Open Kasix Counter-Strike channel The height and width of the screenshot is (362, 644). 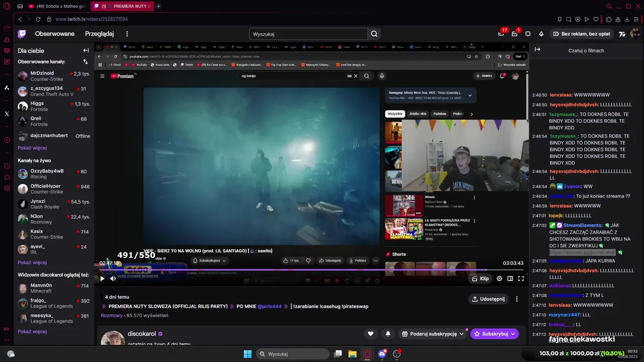[x=54, y=234]
